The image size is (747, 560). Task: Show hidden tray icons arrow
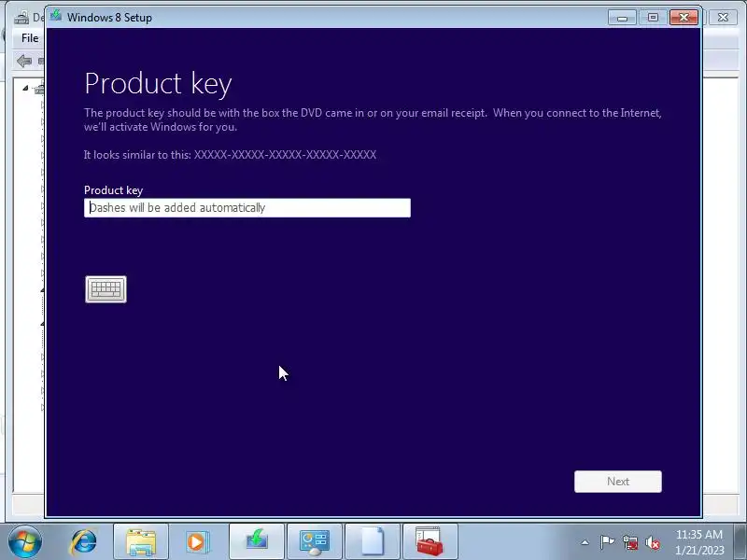coord(585,542)
